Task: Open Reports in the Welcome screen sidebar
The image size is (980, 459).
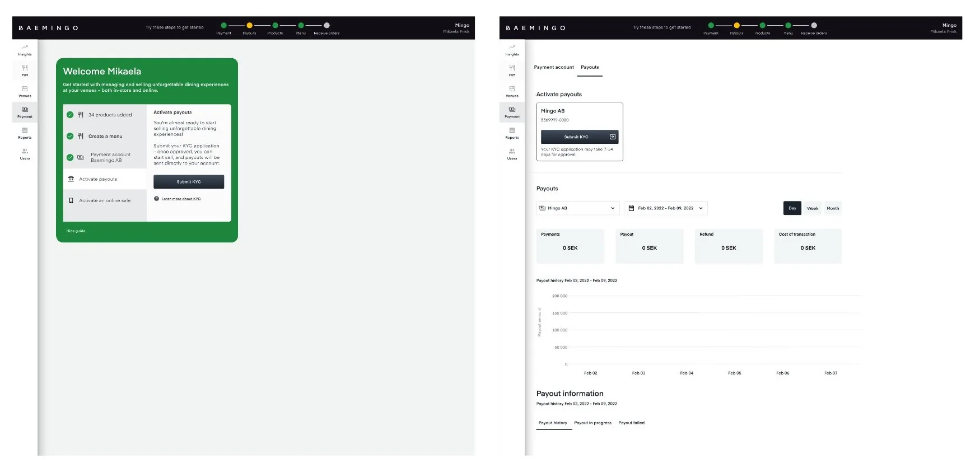Action: (25, 133)
